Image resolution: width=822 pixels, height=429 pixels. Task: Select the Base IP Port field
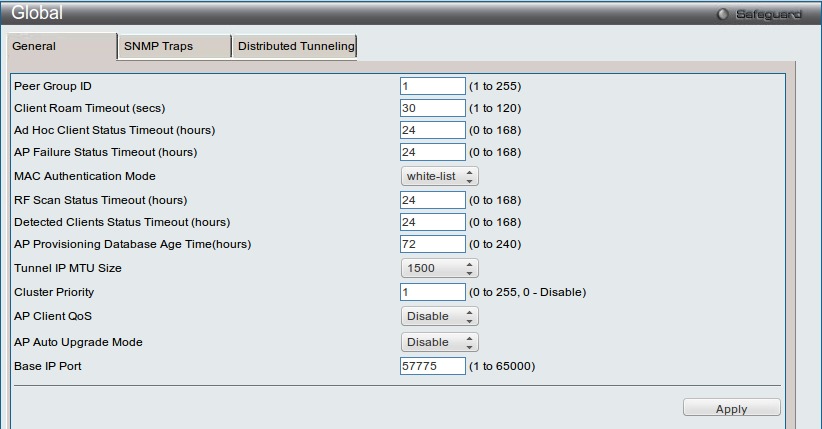[x=432, y=366]
